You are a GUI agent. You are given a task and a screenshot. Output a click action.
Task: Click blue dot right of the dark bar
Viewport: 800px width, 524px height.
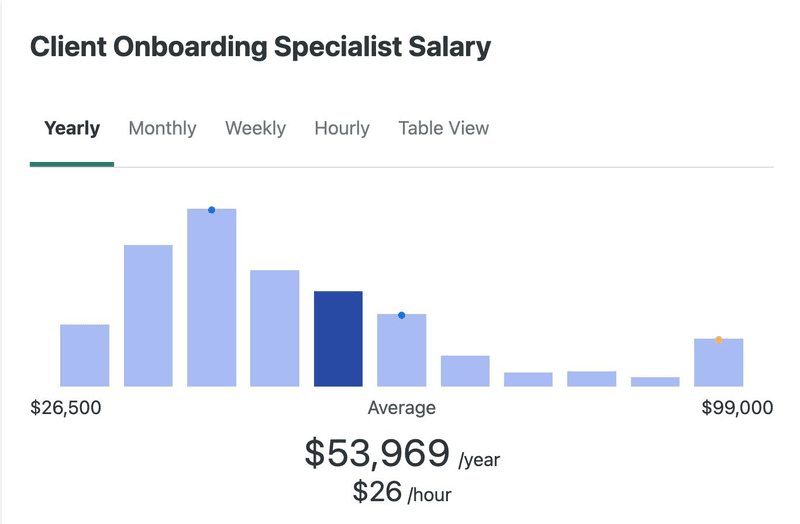click(401, 315)
